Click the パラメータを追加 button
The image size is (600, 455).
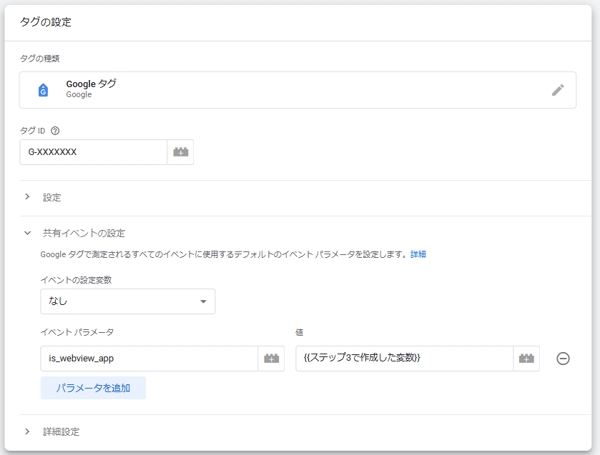click(93, 387)
